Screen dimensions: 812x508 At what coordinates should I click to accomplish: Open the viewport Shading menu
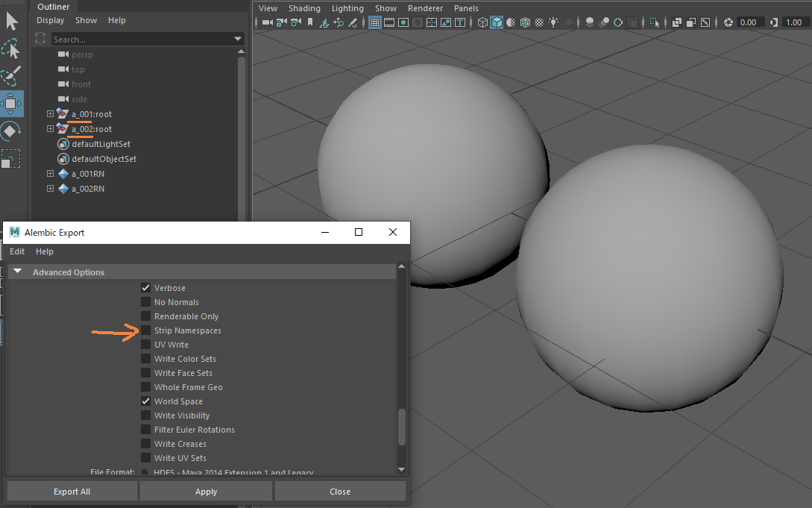304,8
